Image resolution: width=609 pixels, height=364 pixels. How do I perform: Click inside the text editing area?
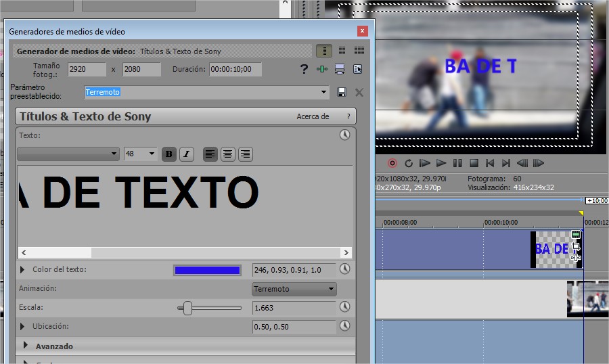click(185, 206)
